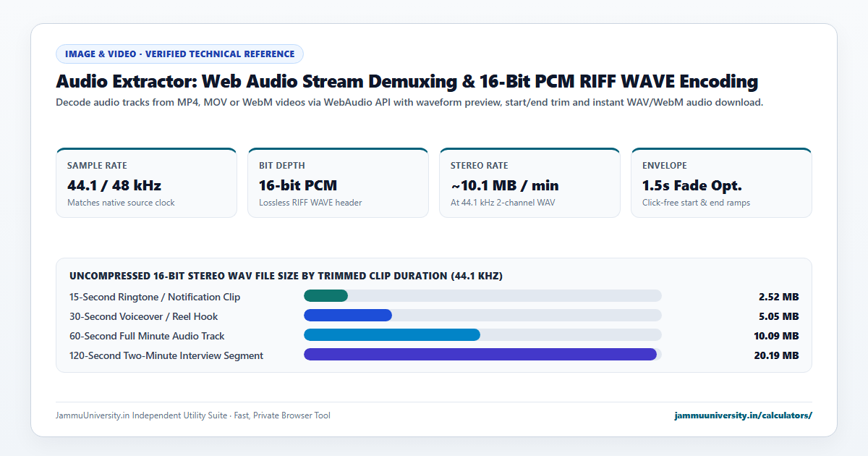This screenshot has width=868, height=456.
Task: Click the JammuUniversity.in Independent Utility Suite footer text
Action: click(x=193, y=415)
